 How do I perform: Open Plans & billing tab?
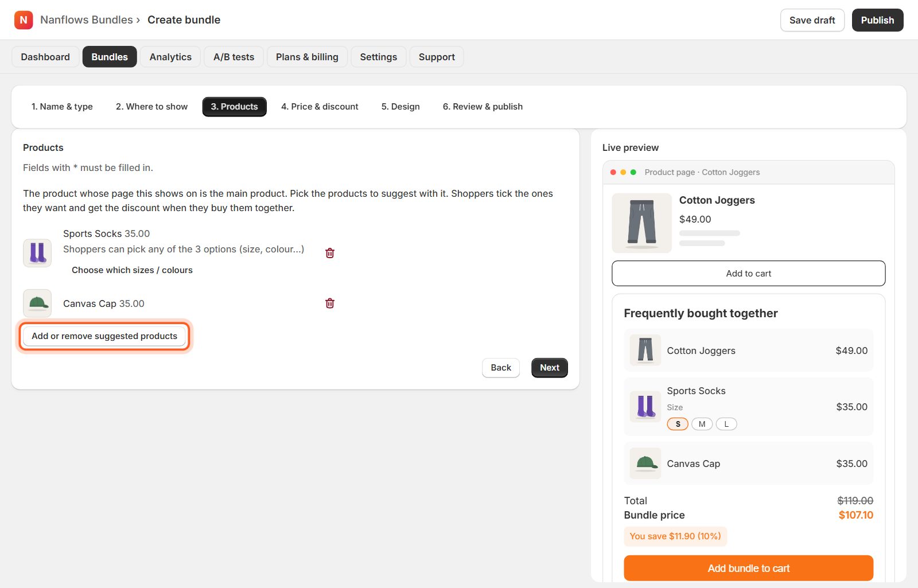(x=307, y=57)
